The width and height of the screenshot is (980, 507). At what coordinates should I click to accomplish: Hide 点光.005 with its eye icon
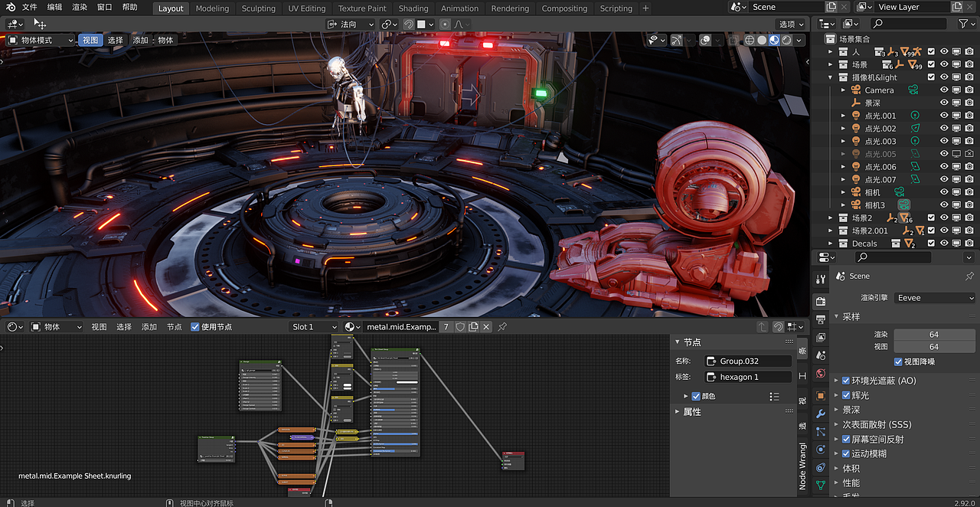944,153
